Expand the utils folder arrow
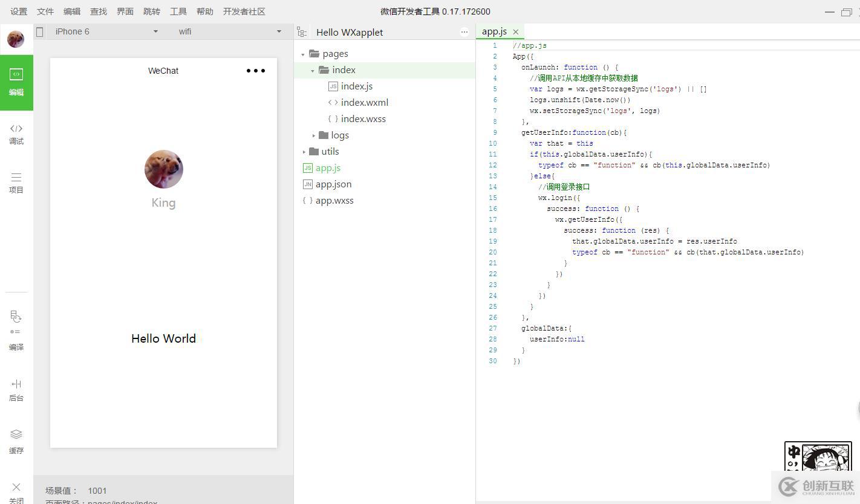 pos(304,152)
